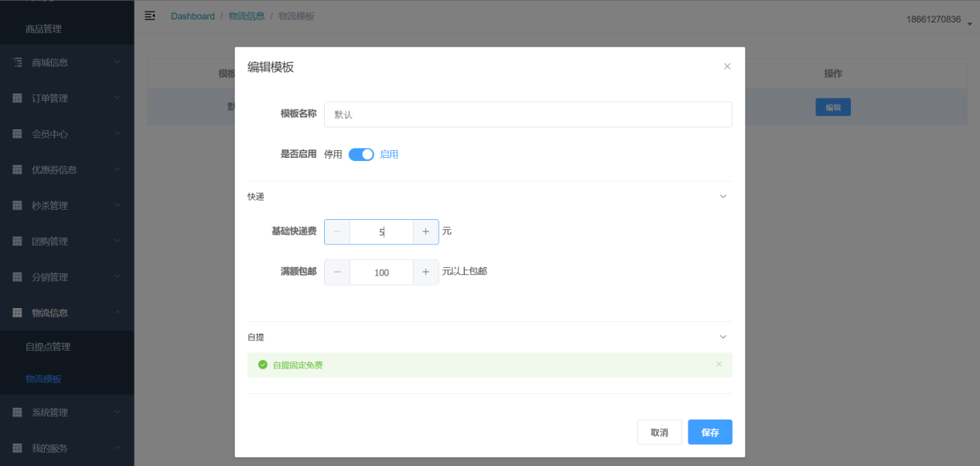
Task: Expand the 订单管理 sidebar menu
Action: pyautogui.click(x=67, y=98)
